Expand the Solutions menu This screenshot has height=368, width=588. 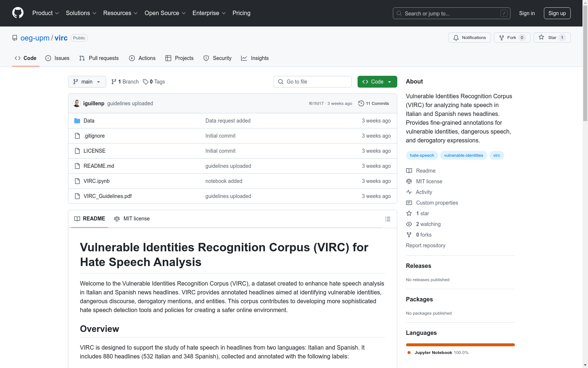pos(81,13)
